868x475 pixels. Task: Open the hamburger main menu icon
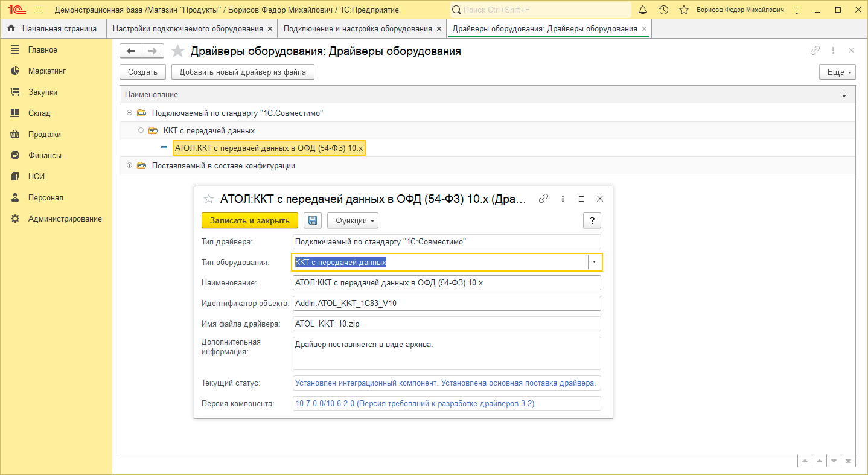point(39,10)
